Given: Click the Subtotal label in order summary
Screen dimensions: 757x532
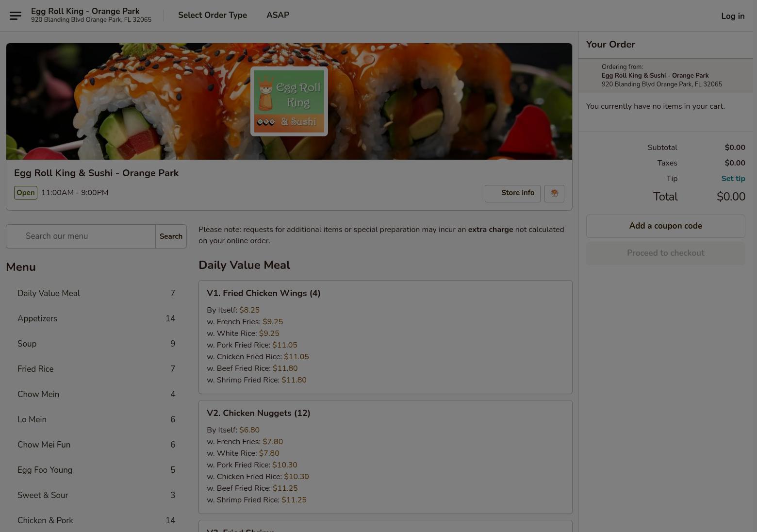Looking at the screenshot, I should tap(662, 148).
